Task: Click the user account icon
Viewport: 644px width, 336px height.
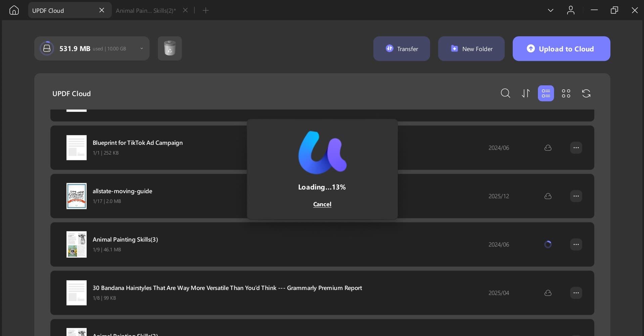Action: [x=570, y=10]
